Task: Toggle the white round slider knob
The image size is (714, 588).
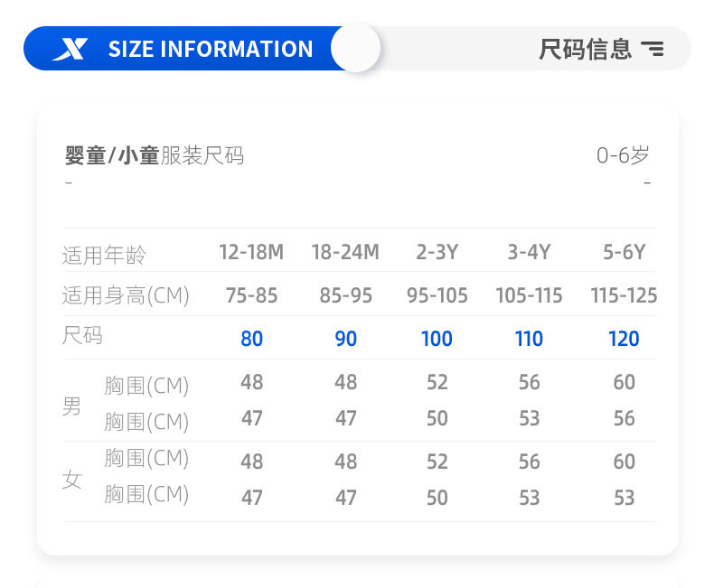Action: coord(355,49)
